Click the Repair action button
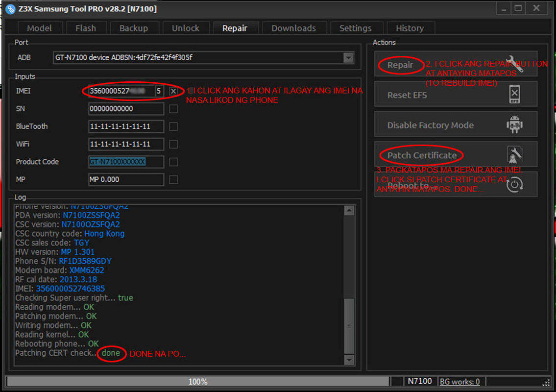The height and width of the screenshot is (392, 556). (x=456, y=64)
